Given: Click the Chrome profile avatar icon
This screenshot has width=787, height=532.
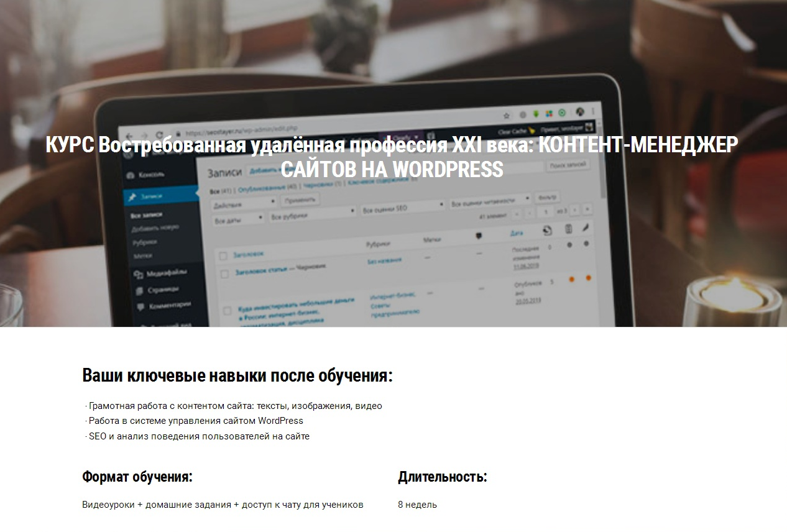Looking at the screenshot, I should [x=580, y=114].
